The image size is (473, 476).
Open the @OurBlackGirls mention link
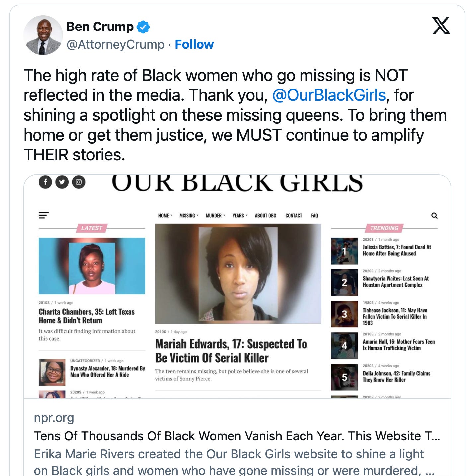[x=329, y=95]
